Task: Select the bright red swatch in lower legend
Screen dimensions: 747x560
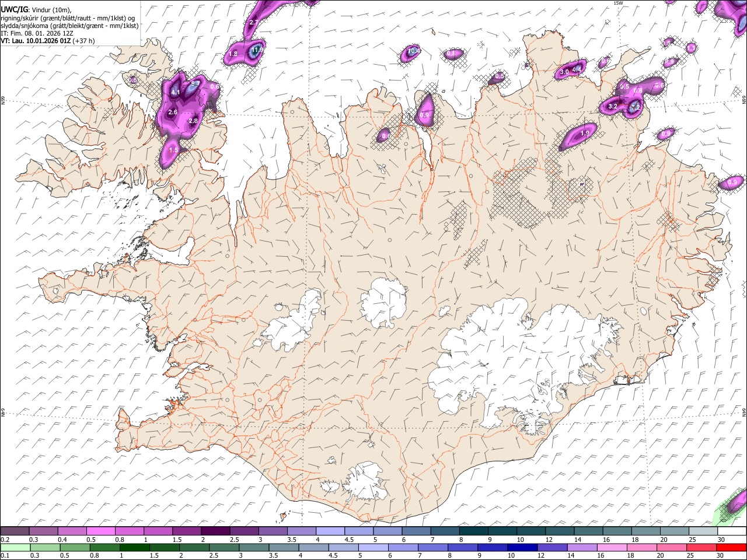Action: point(731,547)
